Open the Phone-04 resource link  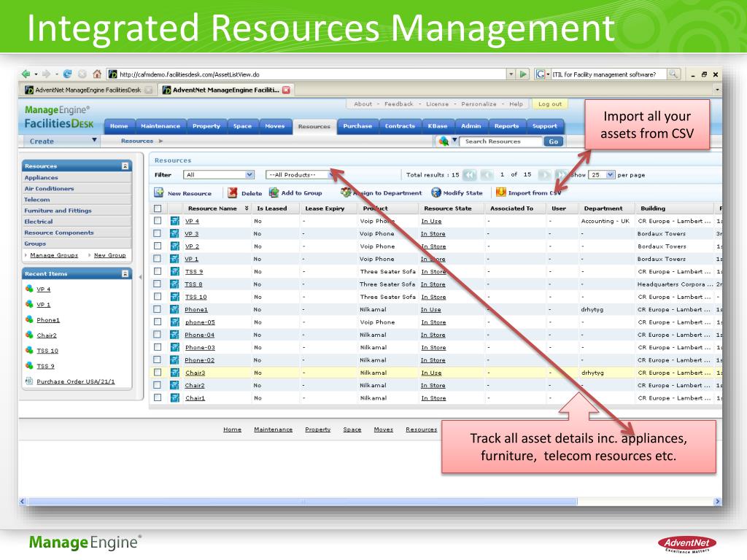pos(200,335)
